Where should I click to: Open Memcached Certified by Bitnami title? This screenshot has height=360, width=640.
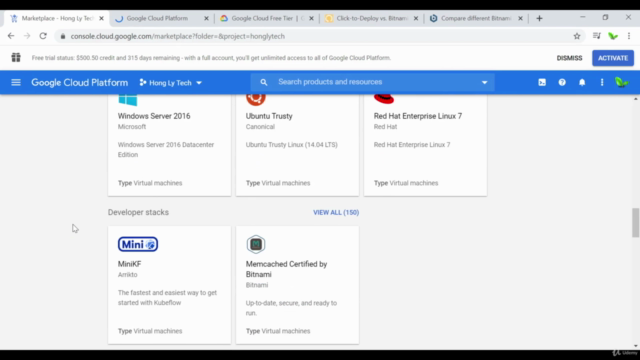pyautogui.click(x=287, y=269)
